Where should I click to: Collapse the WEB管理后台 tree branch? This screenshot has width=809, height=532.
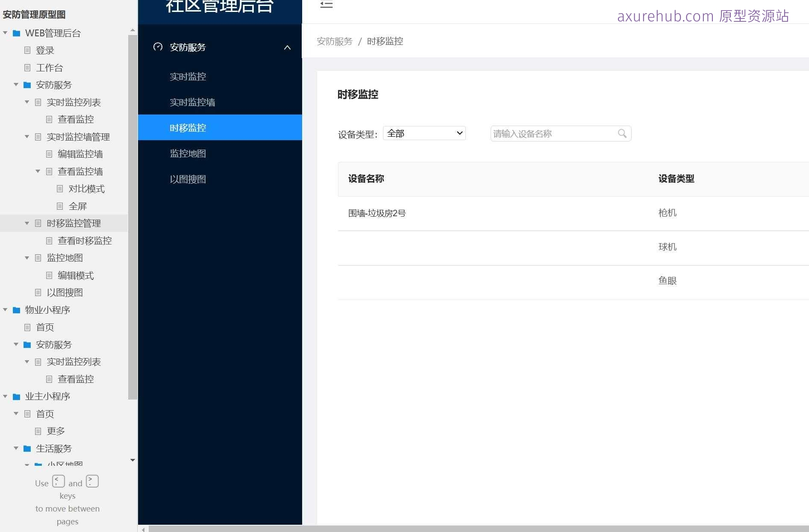[x=5, y=33]
